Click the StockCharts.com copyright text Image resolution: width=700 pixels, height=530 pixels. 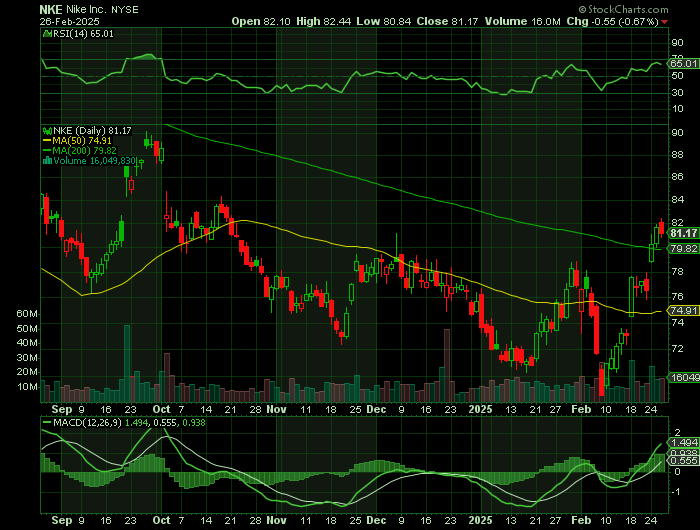tap(623, 9)
